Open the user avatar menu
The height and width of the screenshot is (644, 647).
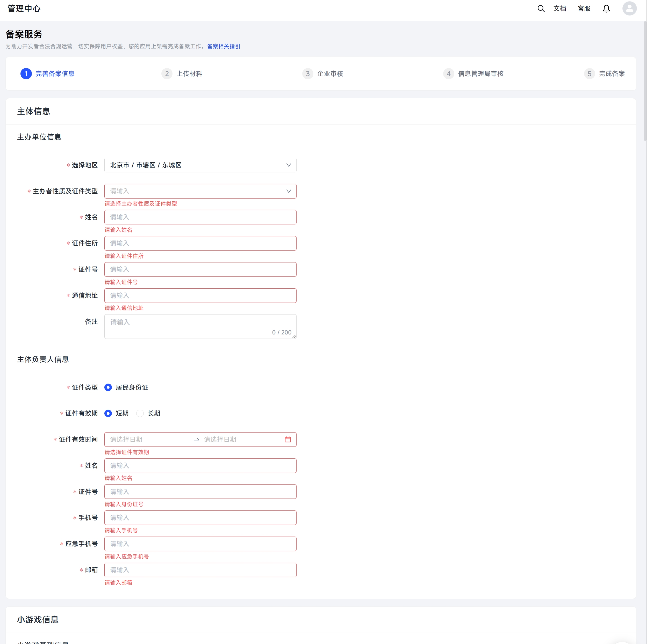click(629, 9)
